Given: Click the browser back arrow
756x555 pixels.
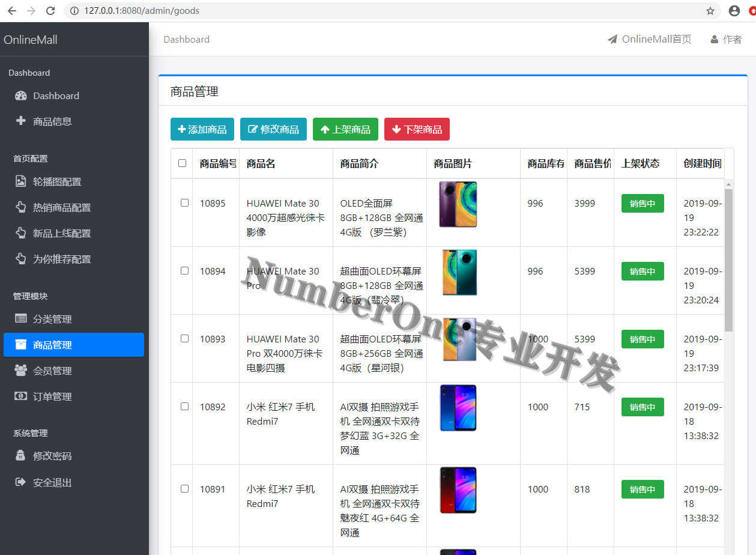Looking at the screenshot, I should pos(12,11).
